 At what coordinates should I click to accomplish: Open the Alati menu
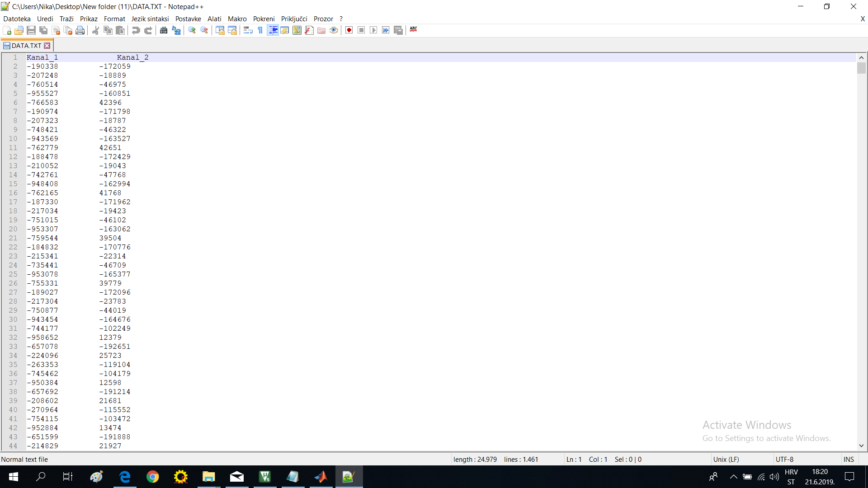point(214,19)
